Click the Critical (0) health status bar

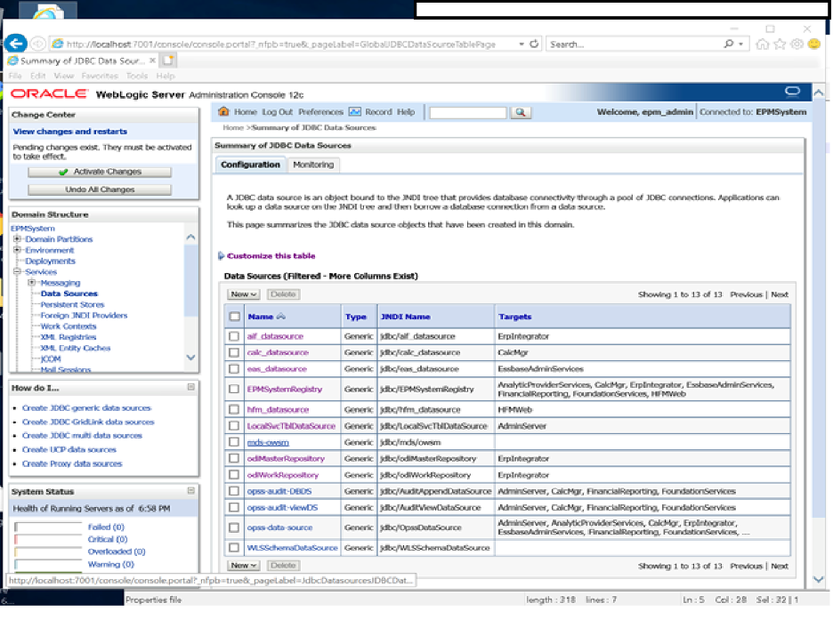(x=48, y=539)
